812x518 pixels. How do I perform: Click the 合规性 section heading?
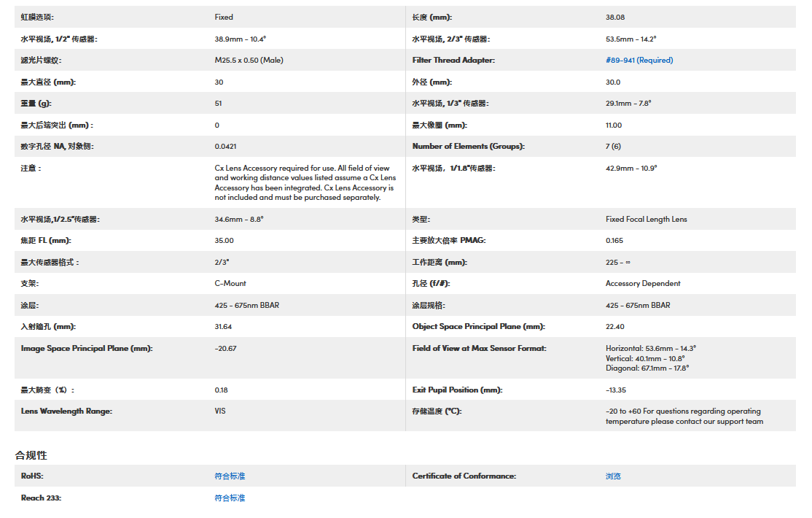[x=31, y=455]
